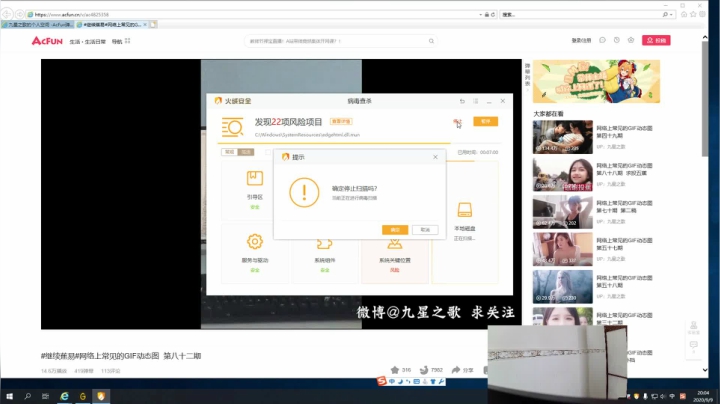Click the banana icon showing 7302
The height and width of the screenshot is (404, 720).
click(x=424, y=370)
